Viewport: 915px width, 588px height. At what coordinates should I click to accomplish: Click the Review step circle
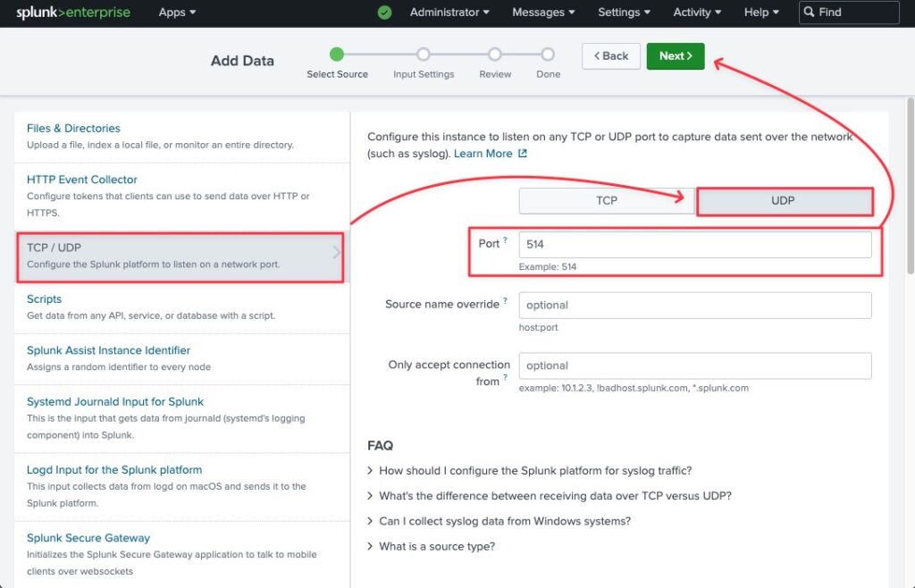tap(495, 55)
